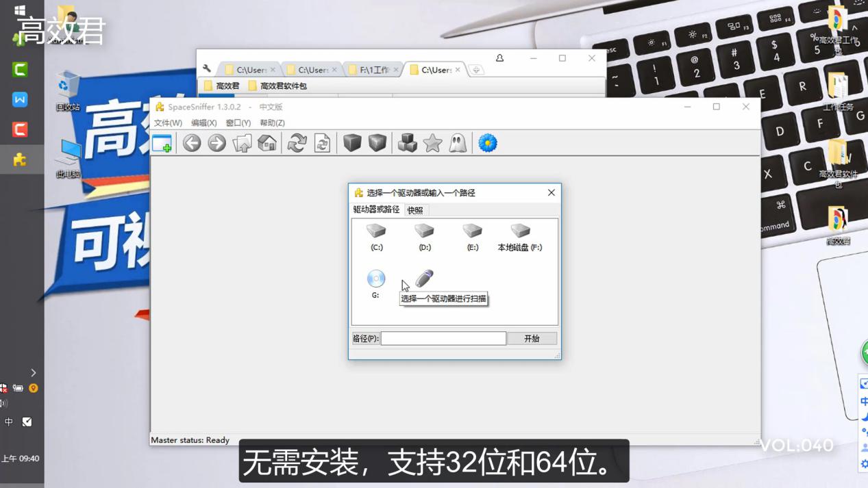Viewport: 868px width, 488px height.
Task: Return to the home view in SpaceSniffer
Action: [267, 143]
